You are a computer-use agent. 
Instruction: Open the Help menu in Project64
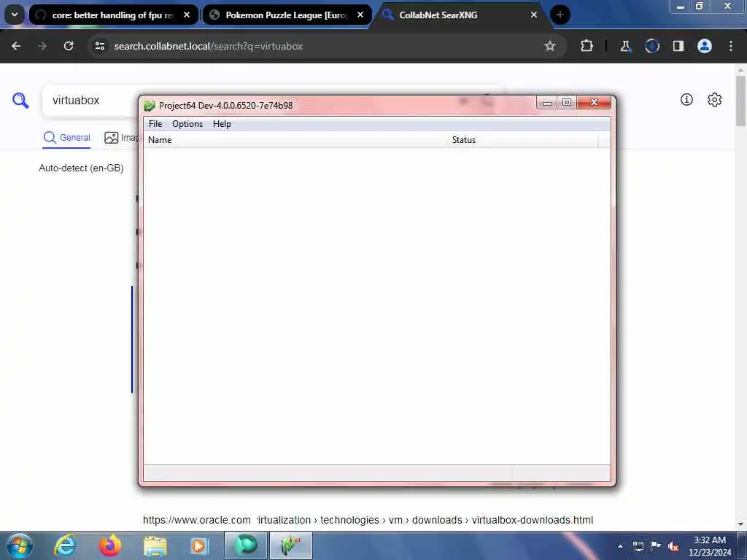coord(222,124)
